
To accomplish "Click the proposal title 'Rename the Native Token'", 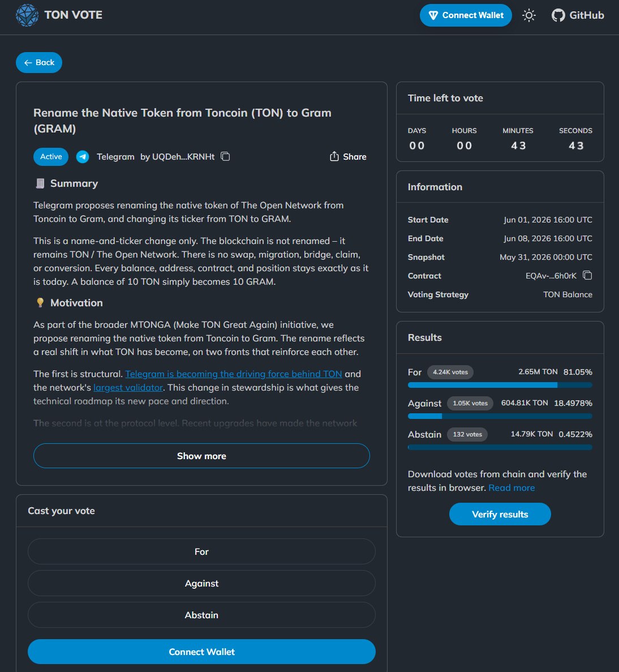I will pos(182,121).
